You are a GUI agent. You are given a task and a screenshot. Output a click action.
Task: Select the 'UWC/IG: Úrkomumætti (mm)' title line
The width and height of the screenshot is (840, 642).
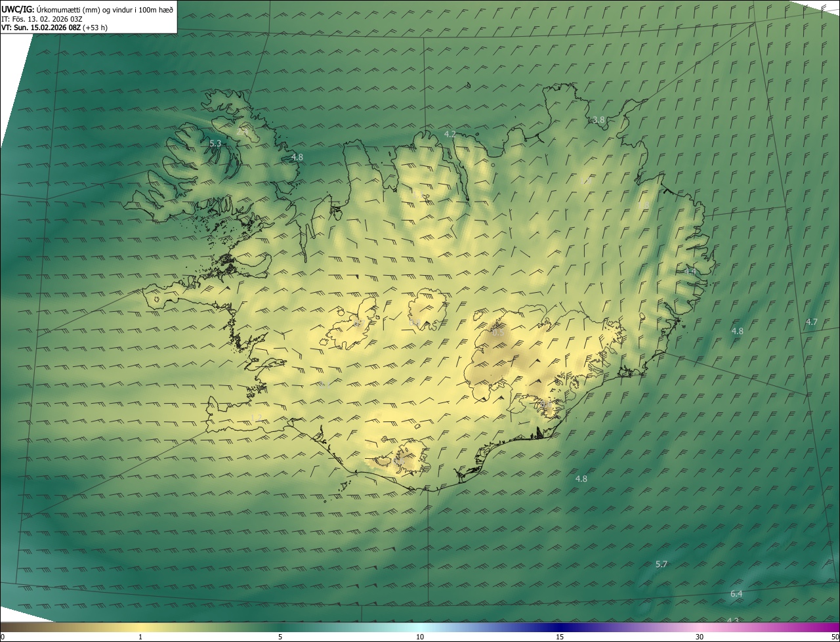[87, 9]
